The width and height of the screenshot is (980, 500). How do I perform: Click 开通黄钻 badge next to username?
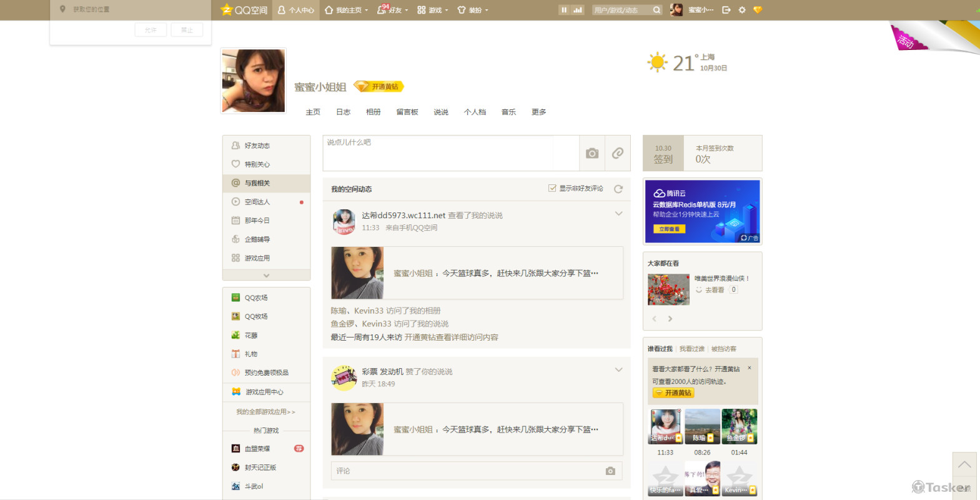coord(379,86)
